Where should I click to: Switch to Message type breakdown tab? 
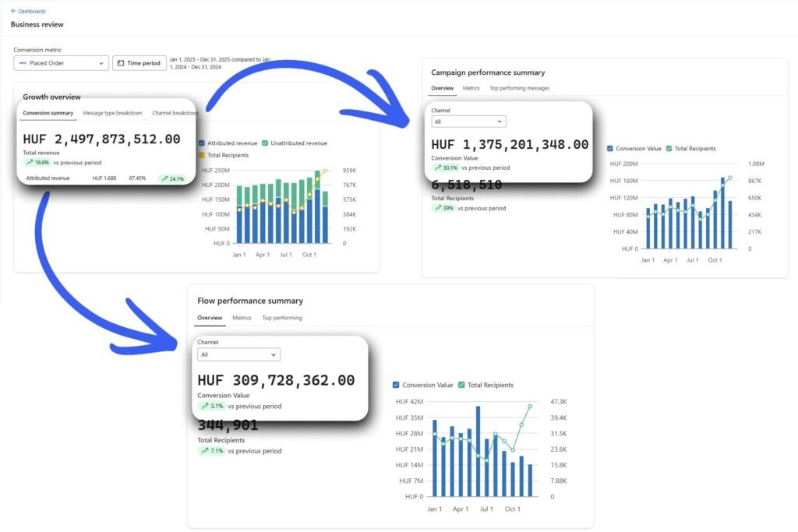[x=112, y=113]
